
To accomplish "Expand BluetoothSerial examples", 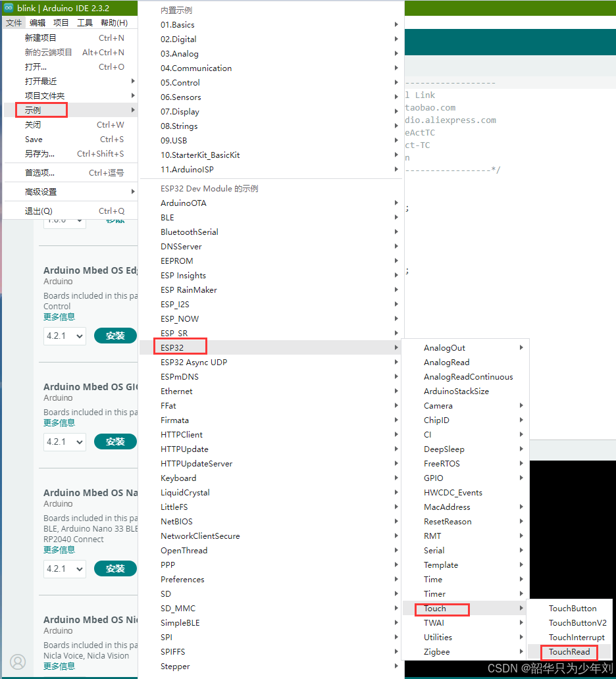I will [272, 232].
